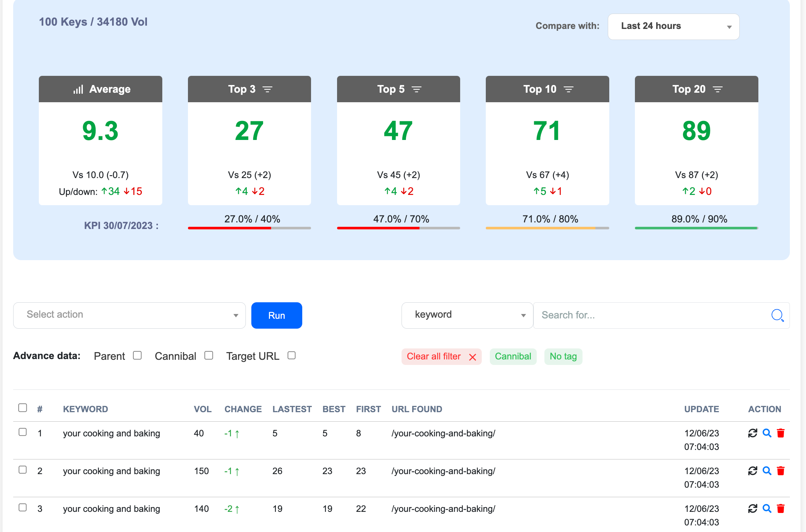Delete keyword row 2 with trash icon
The width and height of the screenshot is (806, 532).
[x=781, y=471]
